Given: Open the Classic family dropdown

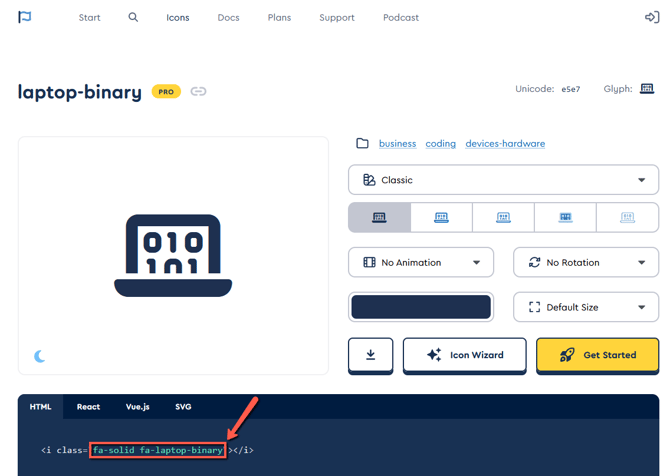Looking at the screenshot, I should [503, 180].
